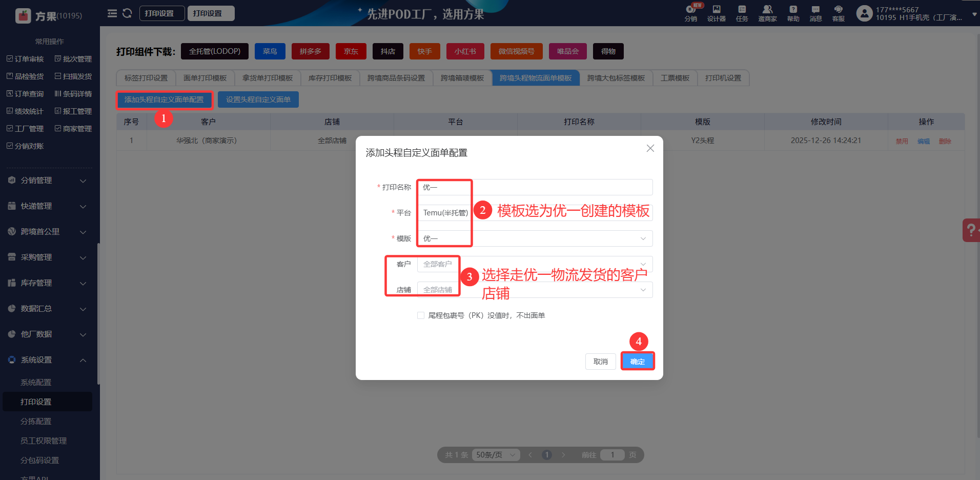This screenshot has width=980, height=480.
Task: Click the 平台 field showing Temu(半托管)
Action: [535, 213]
